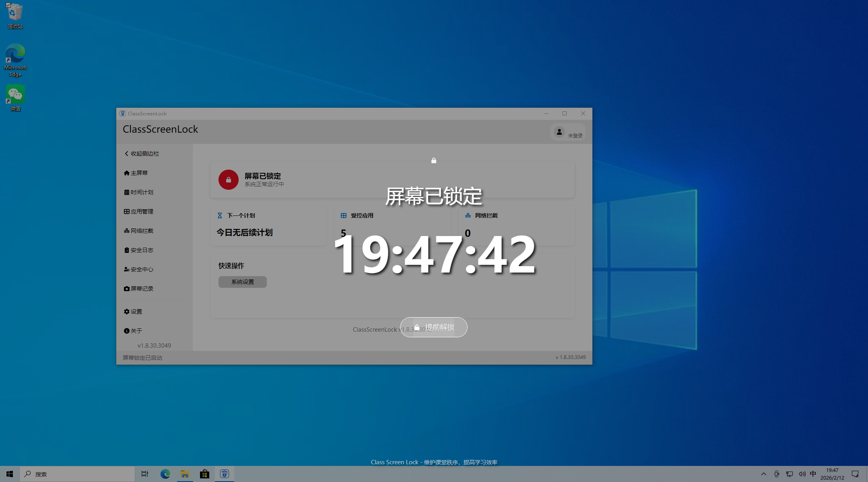Open Windows Start menu
The image size is (868, 482).
click(x=9, y=474)
